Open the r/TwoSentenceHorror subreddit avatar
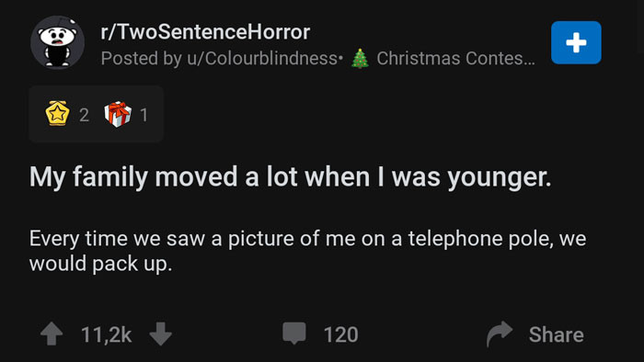This screenshot has width=644, height=362. [x=57, y=42]
